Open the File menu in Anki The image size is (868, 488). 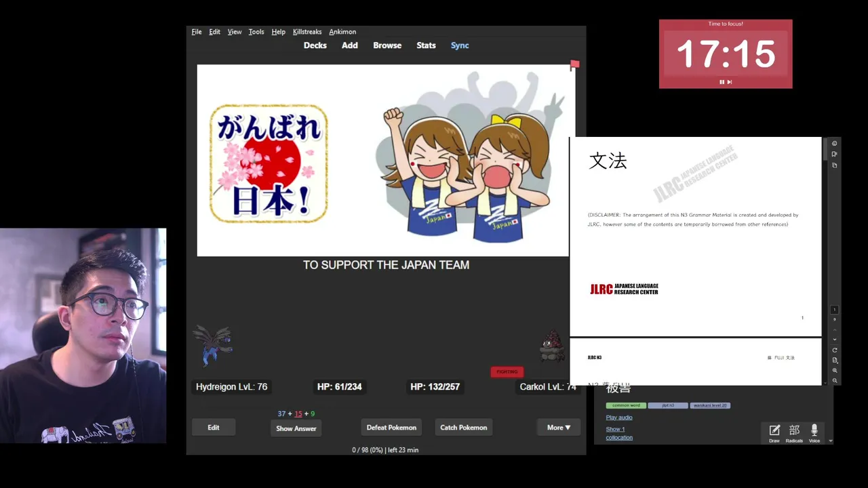tap(197, 32)
